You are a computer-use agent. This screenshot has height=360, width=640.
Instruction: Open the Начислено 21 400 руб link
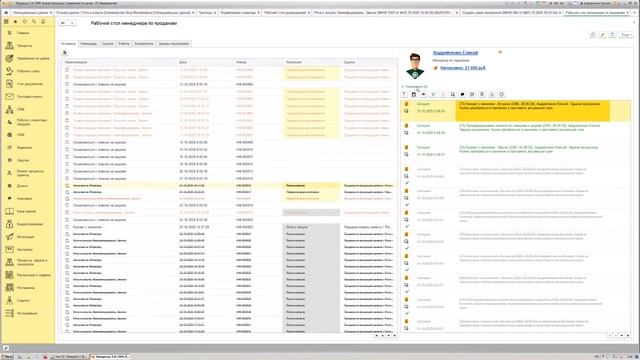(462, 68)
